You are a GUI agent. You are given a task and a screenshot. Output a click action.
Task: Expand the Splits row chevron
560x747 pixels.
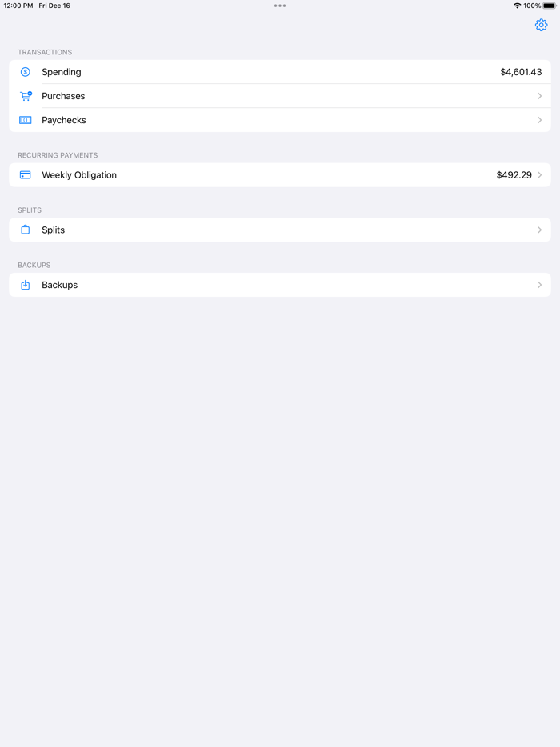coord(541,230)
